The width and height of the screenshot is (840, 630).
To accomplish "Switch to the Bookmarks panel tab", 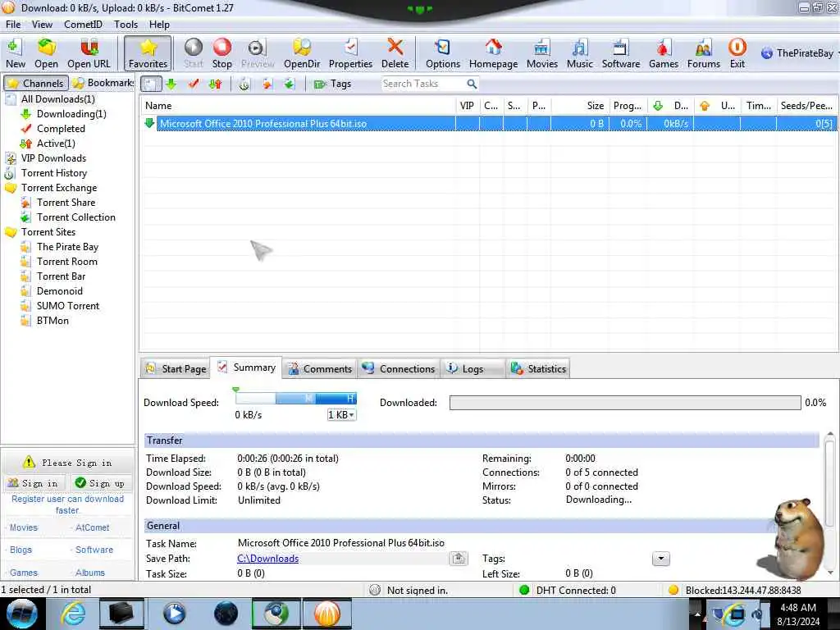I will pyautogui.click(x=103, y=83).
